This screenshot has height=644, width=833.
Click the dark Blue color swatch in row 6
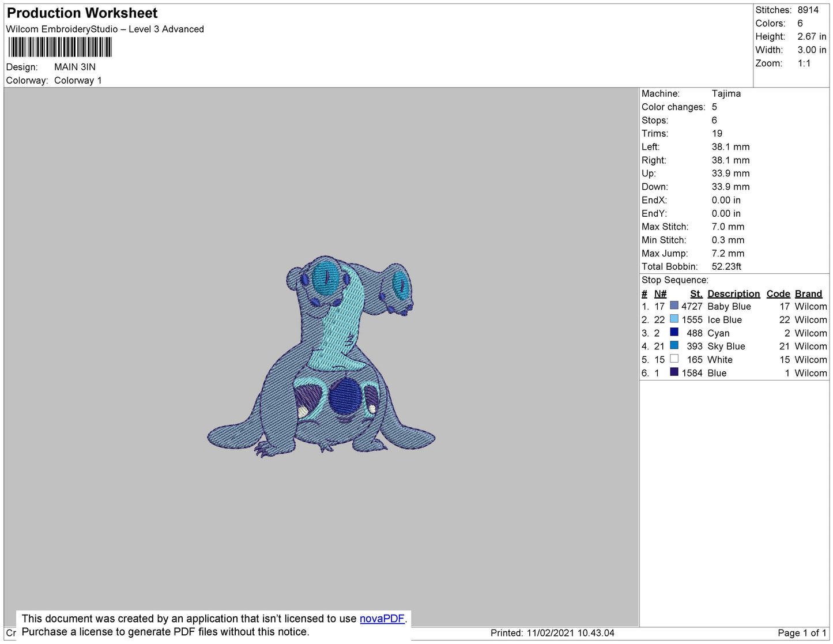coord(674,372)
